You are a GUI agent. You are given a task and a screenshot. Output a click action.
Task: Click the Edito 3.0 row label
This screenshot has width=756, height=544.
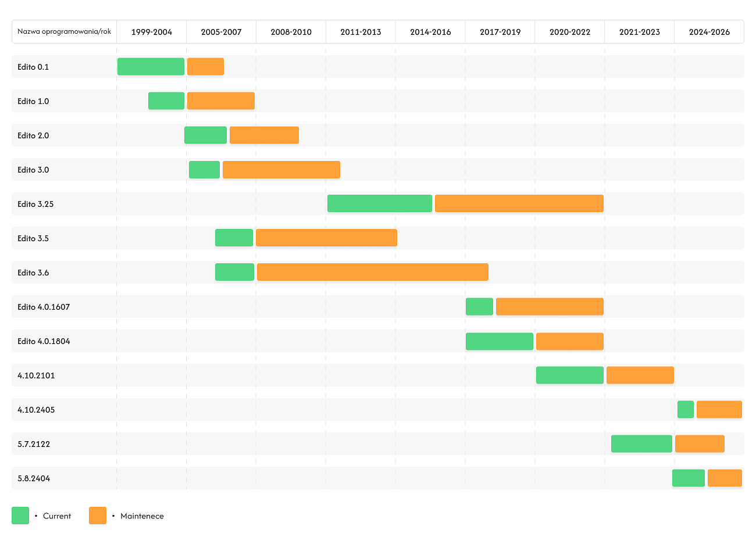click(x=33, y=170)
